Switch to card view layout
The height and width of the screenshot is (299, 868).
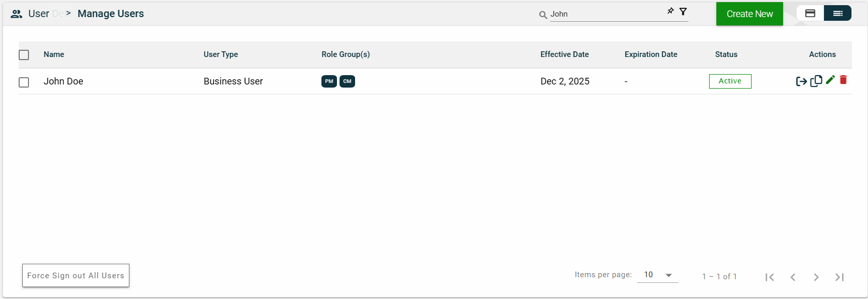[x=810, y=13]
